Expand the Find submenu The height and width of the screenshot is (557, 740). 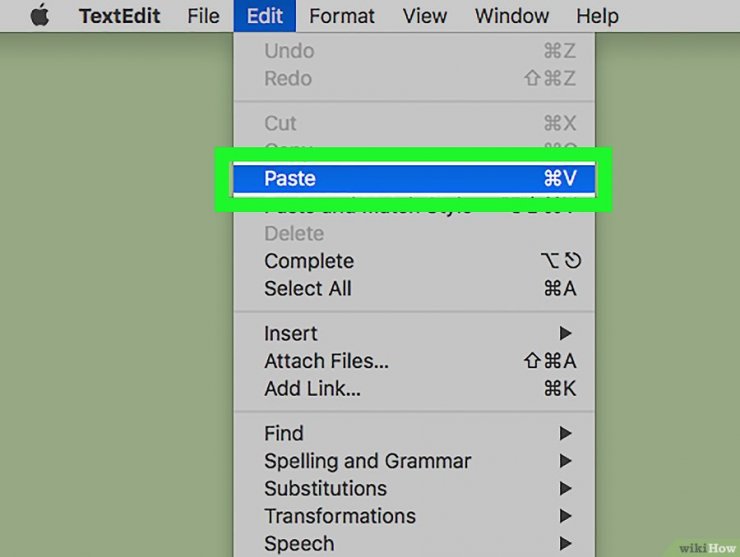tap(414, 433)
